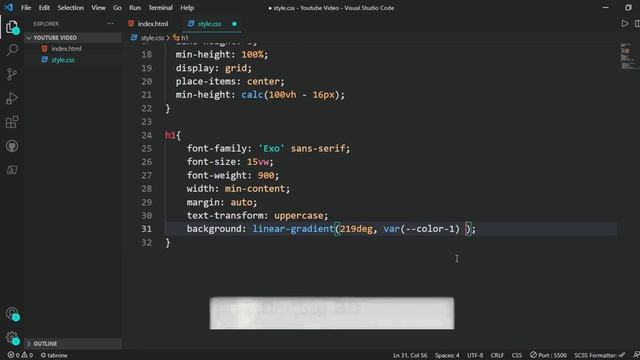Open the Help menu
Viewport: 640px width, 360px height.
(187, 8)
